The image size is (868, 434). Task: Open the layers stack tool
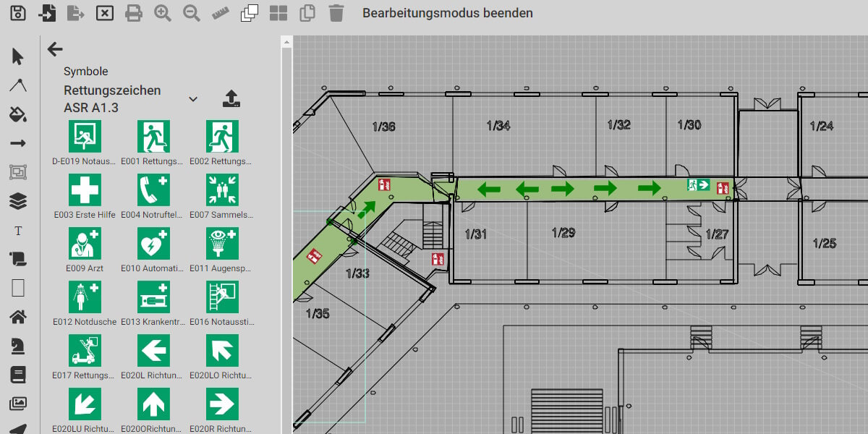[18, 201]
